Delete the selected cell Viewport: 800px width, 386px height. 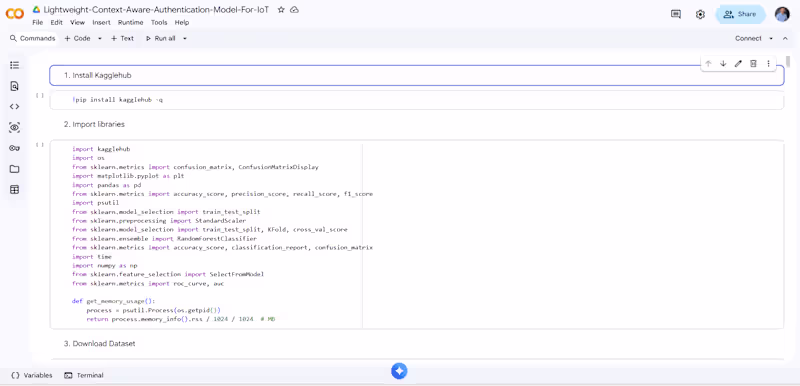(x=753, y=64)
